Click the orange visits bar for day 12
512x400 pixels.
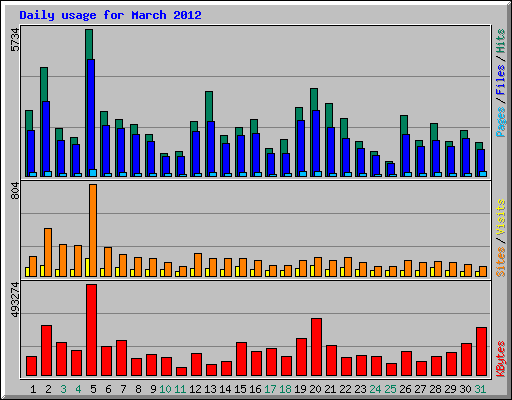tap(198, 265)
